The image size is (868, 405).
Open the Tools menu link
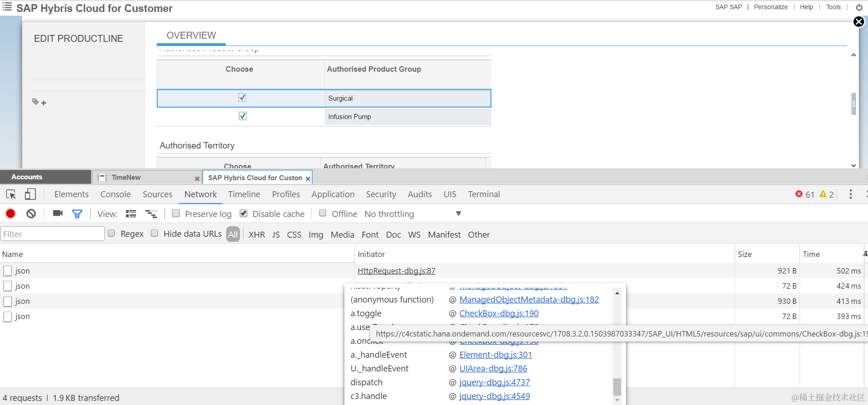[x=833, y=7]
